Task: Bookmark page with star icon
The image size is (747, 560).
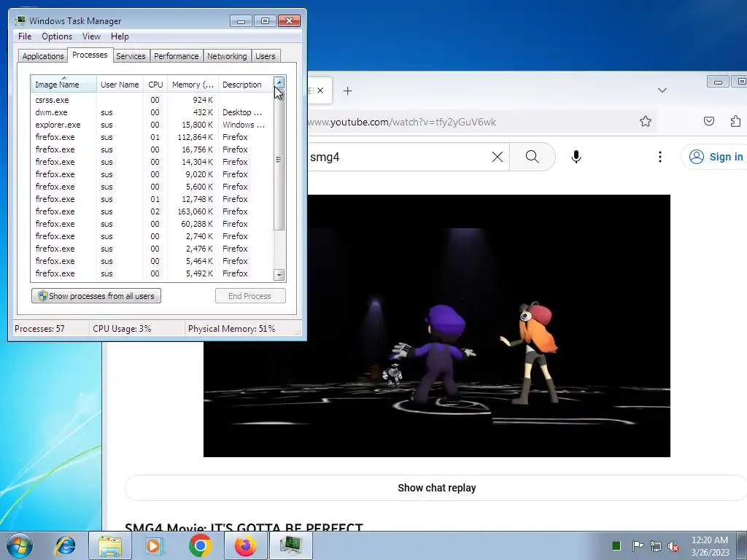Action: click(646, 122)
